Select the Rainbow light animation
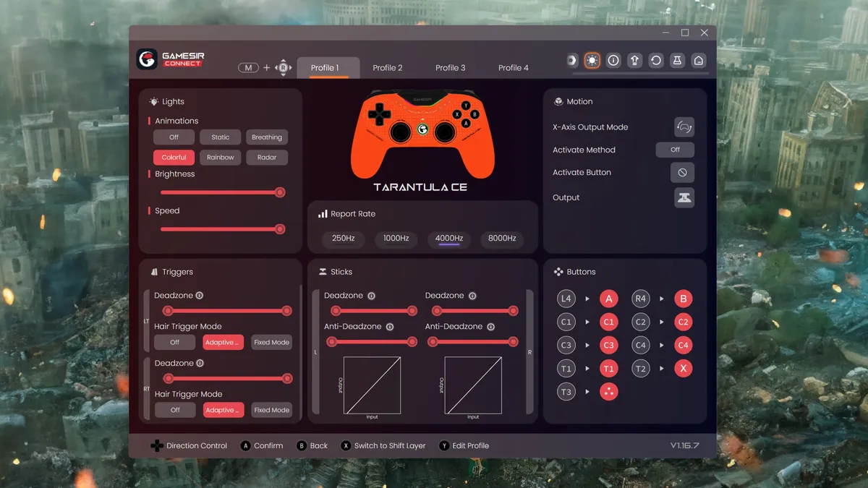868x488 pixels. [x=221, y=158]
